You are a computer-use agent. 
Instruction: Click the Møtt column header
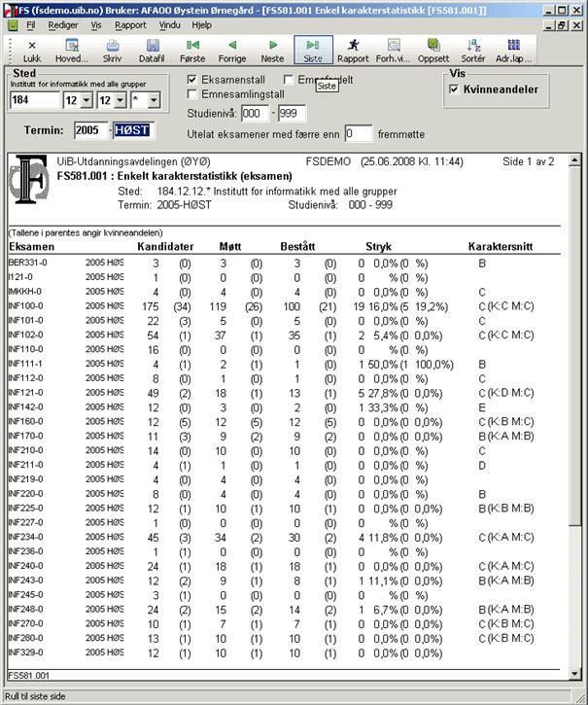click(x=230, y=246)
